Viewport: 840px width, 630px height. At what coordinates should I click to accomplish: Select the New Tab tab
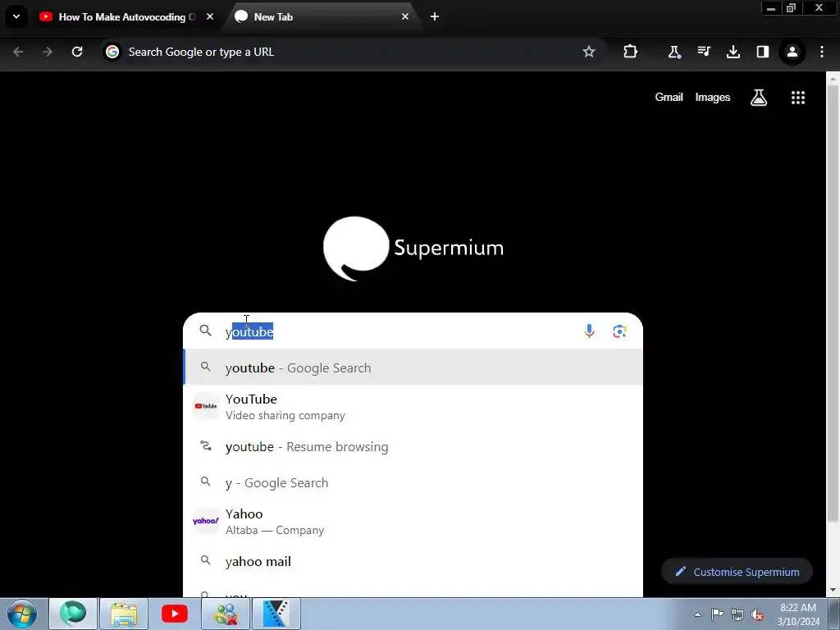(x=322, y=16)
